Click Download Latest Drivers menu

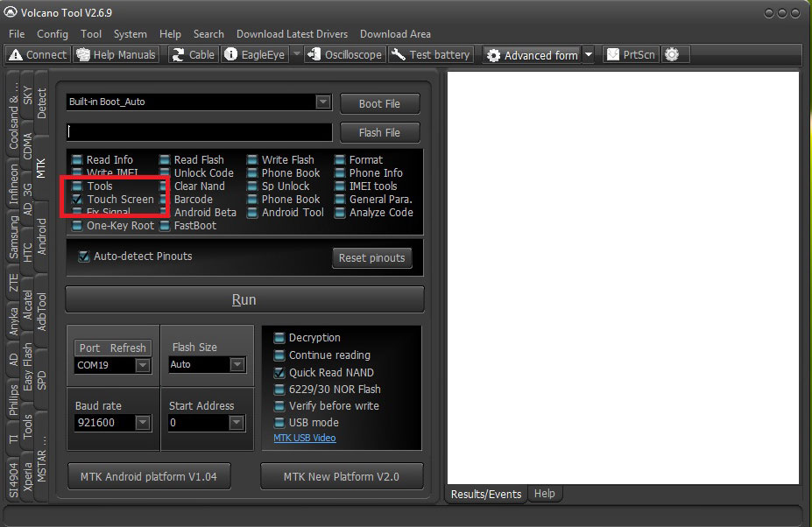292,34
